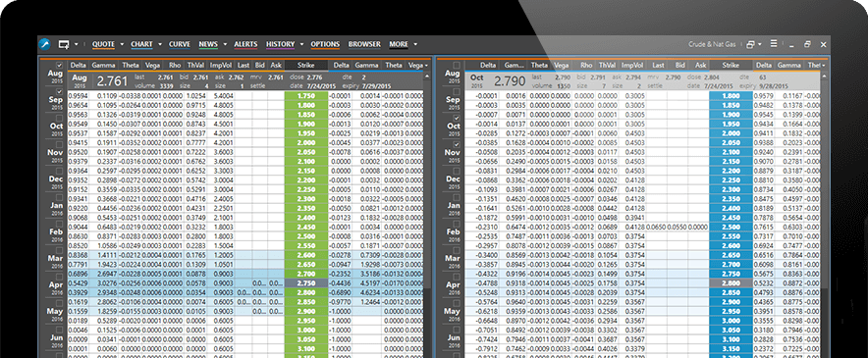Click the Oct price 2.790
868x358 pixels.
(x=510, y=81)
